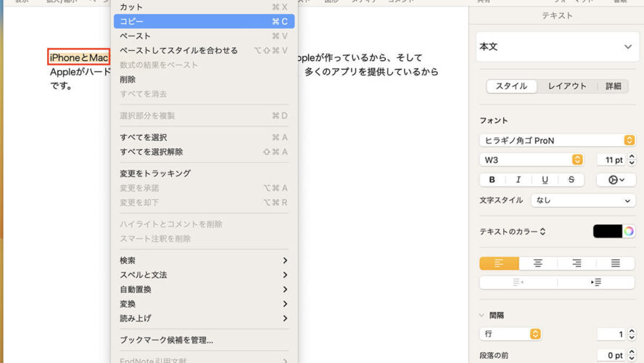The height and width of the screenshot is (363, 644).
Task: Toggle Underline text formatting
Action: (545, 179)
